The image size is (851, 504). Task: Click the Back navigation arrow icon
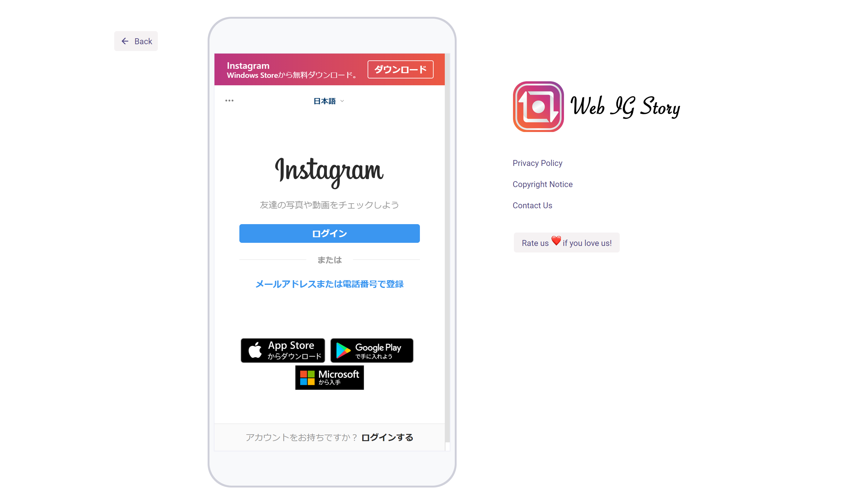[125, 41]
